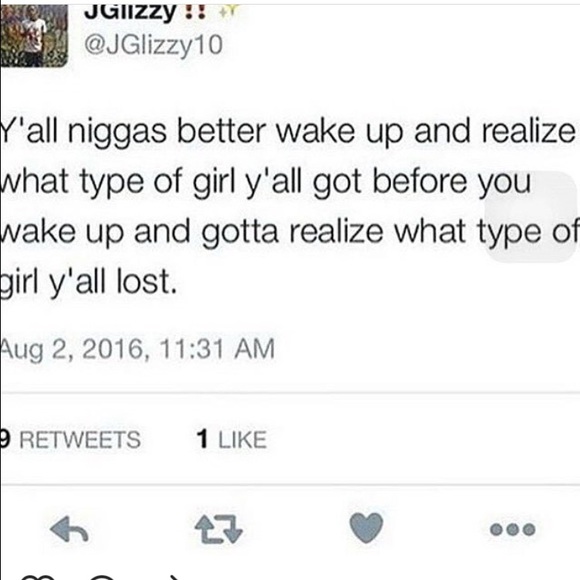580x580 pixels.
Task: Open the JGlizzy profile avatar photo
Action: click(34, 36)
